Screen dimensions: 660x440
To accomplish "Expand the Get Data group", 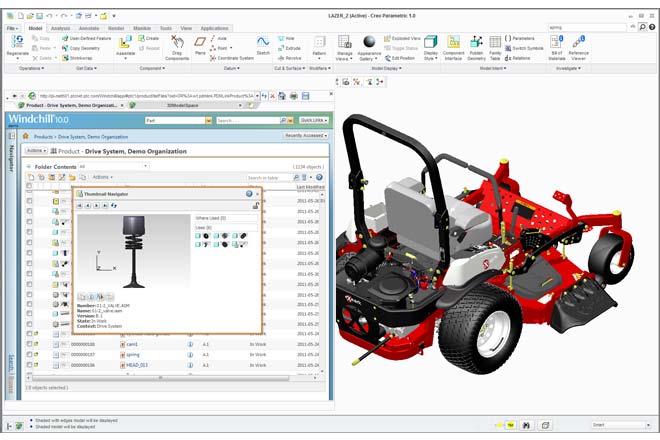I will 86,68.
